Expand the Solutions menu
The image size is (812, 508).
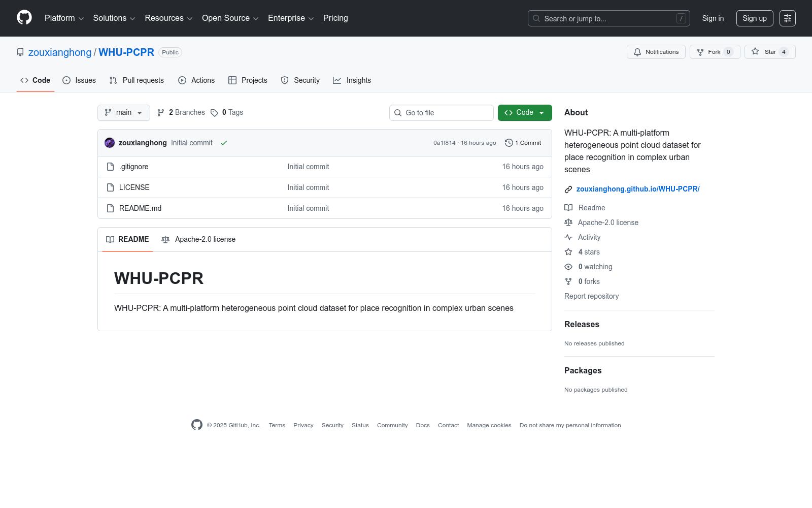[114, 18]
